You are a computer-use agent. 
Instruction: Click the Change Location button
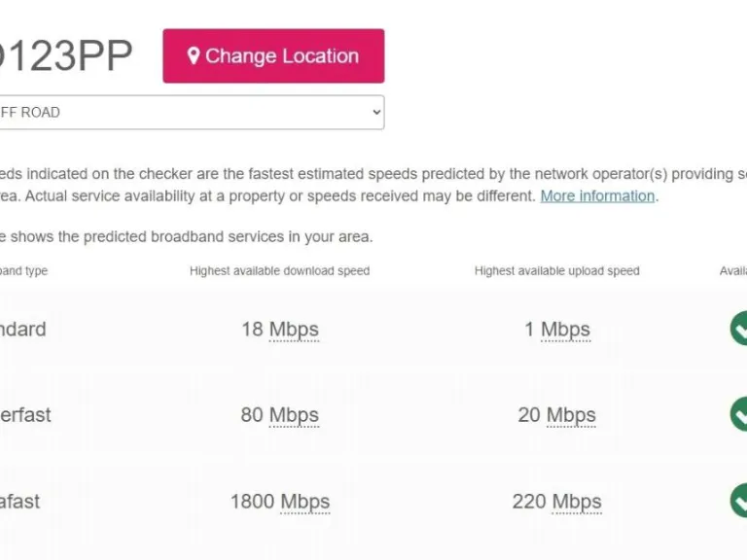pyautogui.click(x=273, y=55)
